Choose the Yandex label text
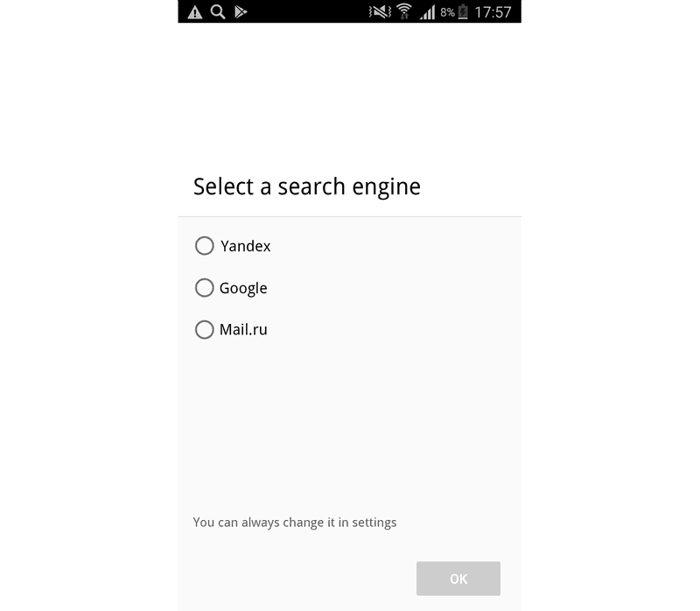700x611 pixels. [x=246, y=246]
